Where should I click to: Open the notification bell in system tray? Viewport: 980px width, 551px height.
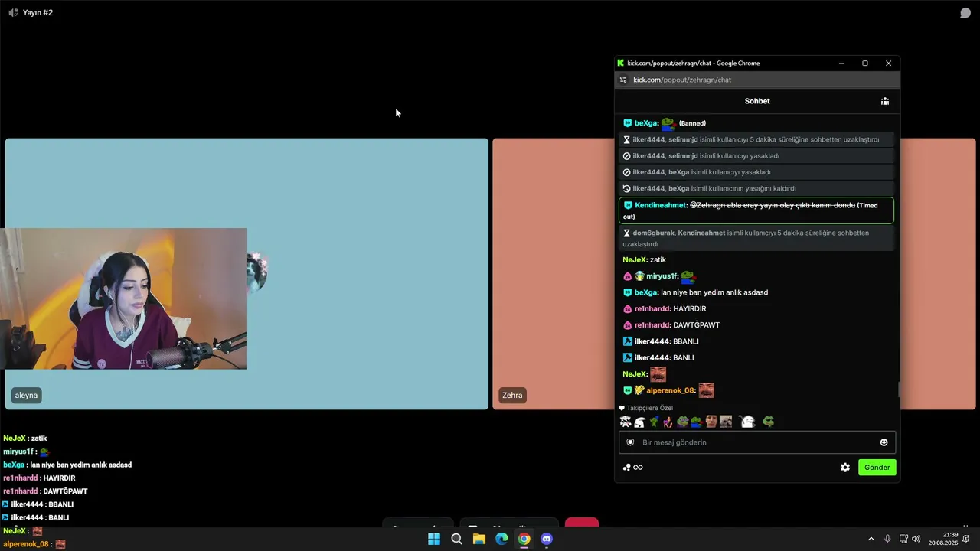[x=966, y=539]
